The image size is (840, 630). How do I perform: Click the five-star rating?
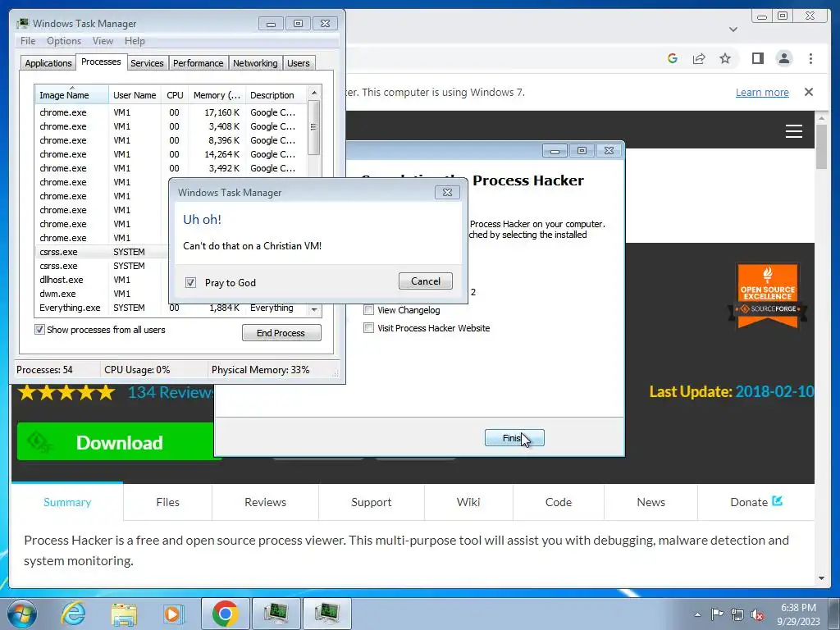[66, 393]
